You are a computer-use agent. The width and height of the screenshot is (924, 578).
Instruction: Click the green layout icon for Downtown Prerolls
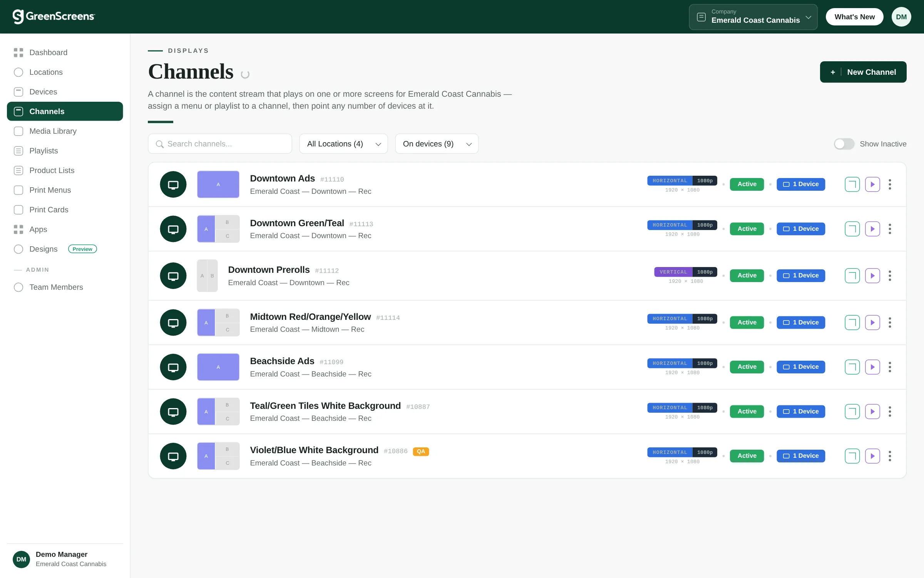pyautogui.click(x=852, y=276)
